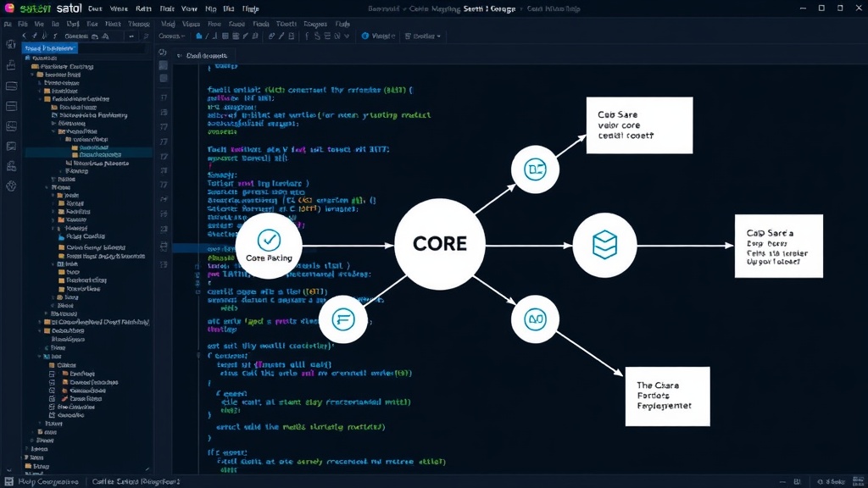868x488 pixels.
Task: Click the chat bubble node below Core Pacing
Action: [343, 319]
